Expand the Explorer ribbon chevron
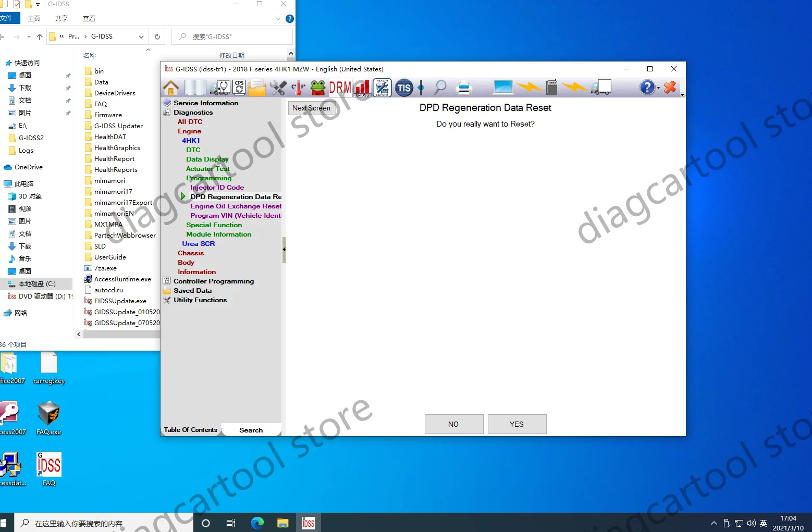 tap(278, 19)
